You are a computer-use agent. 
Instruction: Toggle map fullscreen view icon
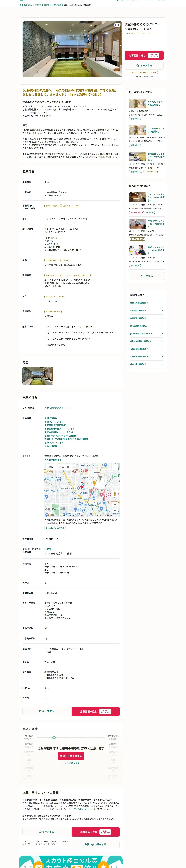pyautogui.click(x=115, y=467)
